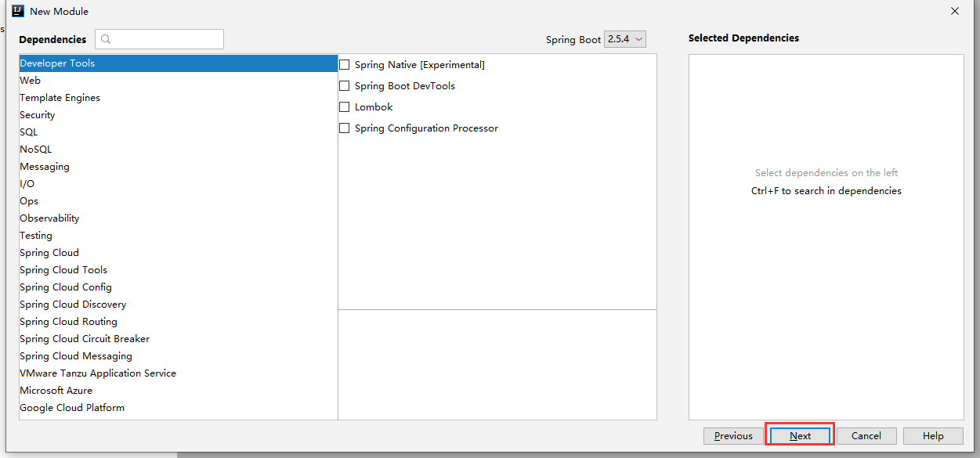Open Help for this dialog
Screen dimensions: 980x458
pyautogui.click(x=933, y=436)
